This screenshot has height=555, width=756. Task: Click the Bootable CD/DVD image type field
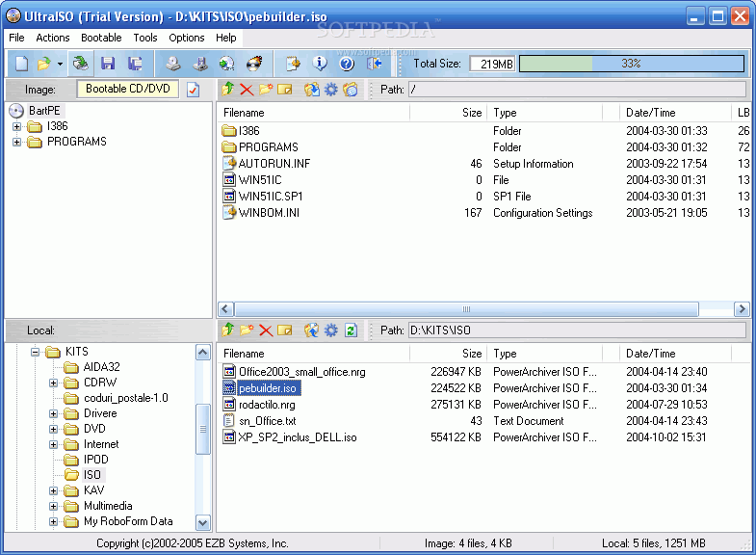point(128,89)
